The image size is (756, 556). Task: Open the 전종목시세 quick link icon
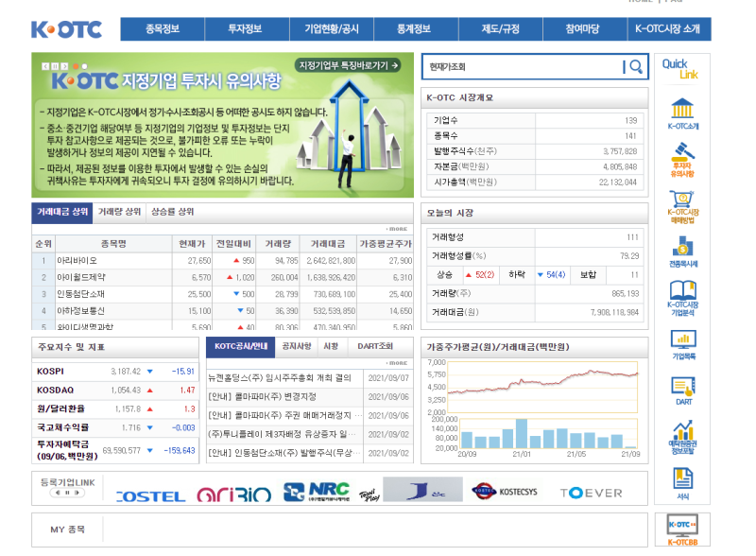coord(682,252)
